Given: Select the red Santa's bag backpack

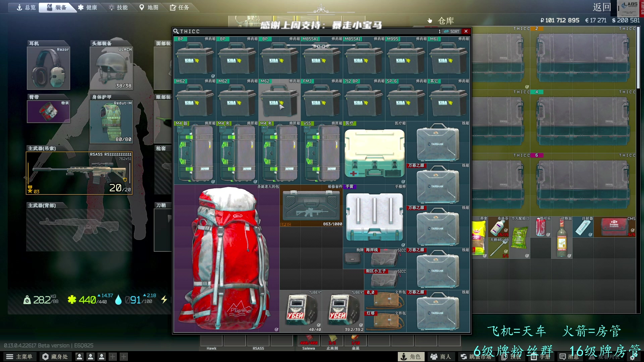Looking at the screenshot, I should [x=227, y=258].
